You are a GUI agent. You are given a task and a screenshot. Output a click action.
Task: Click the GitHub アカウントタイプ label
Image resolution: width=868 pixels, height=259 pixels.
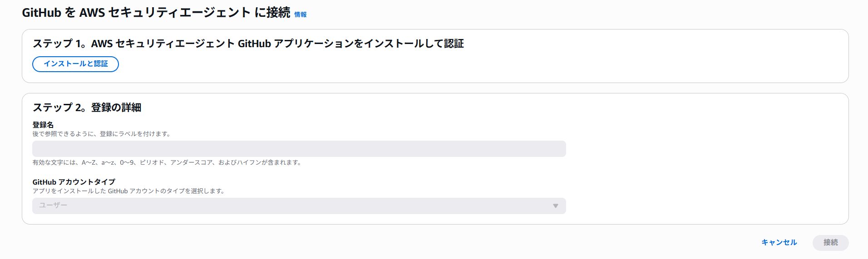click(x=74, y=182)
